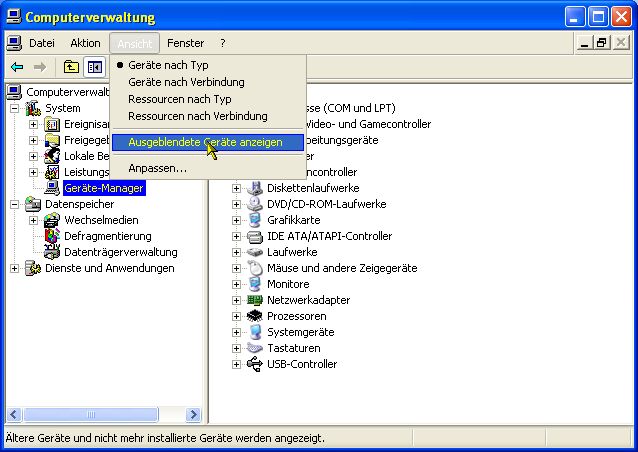
Task: Click the DVD/CD-ROM-Laufwerke disc icon
Action: pos(255,204)
